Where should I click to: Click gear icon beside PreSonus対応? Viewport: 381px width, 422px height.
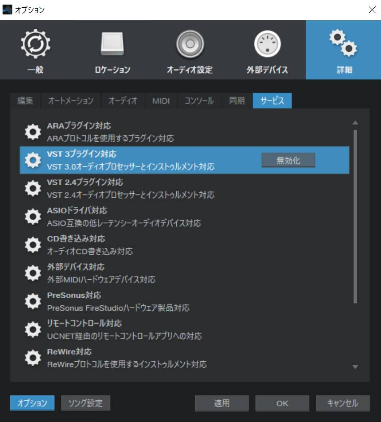point(33,301)
